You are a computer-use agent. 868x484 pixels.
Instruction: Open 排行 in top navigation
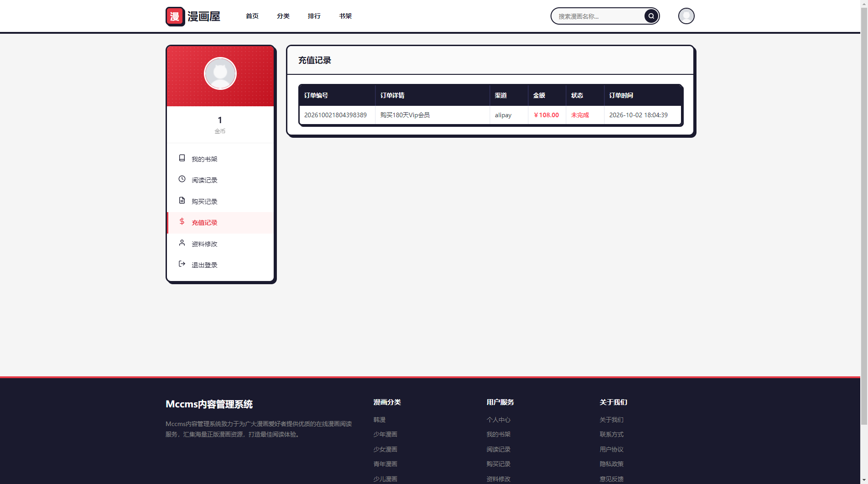click(x=314, y=16)
